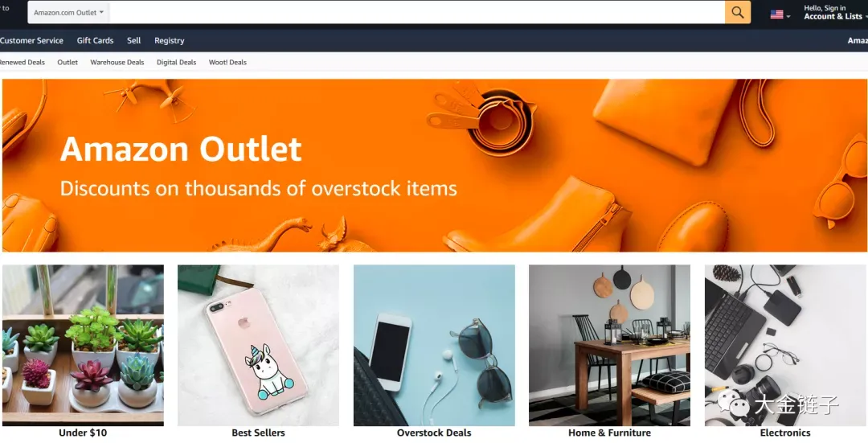Click the Overstock Deals category label
Viewport: 868px width, 443px height.
pos(434,433)
